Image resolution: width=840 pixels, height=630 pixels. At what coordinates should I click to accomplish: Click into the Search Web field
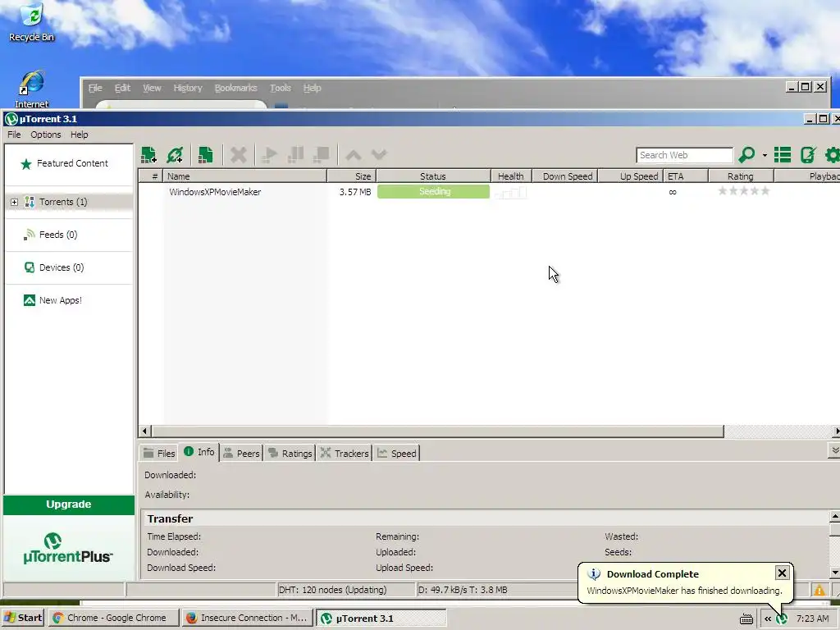(684, 155)
